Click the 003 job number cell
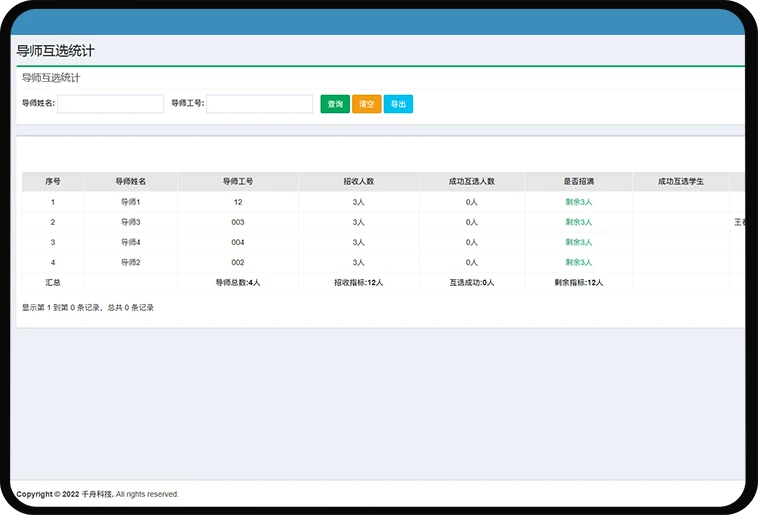This screenshot has width=758, height=515. coord(238,222)
